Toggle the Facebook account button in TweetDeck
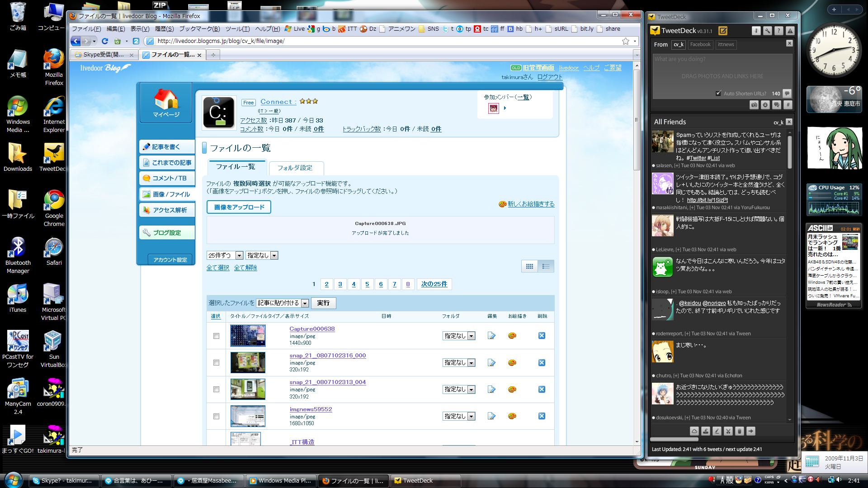 pyautogui.click(x=700, y=44)
